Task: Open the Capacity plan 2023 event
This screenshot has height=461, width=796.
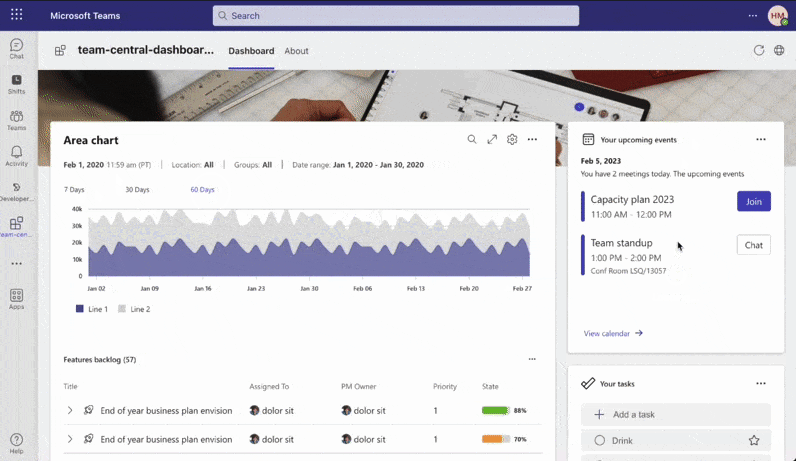Action: click(x=632, y=200)
